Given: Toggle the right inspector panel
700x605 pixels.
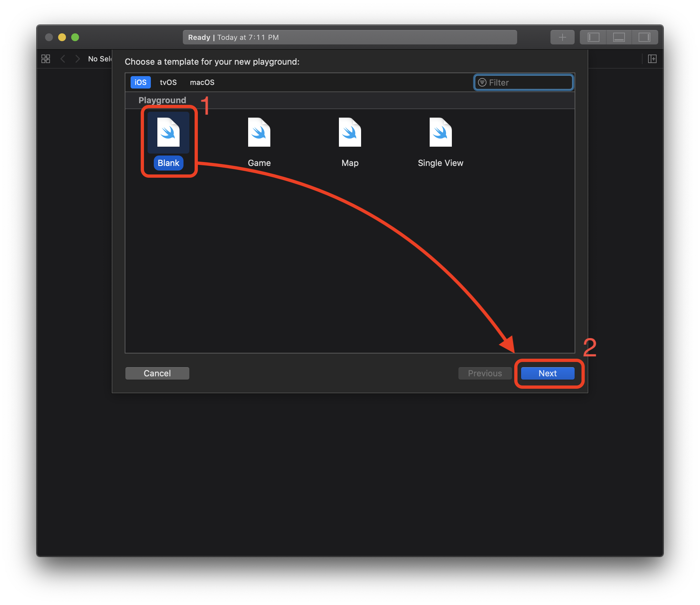Looking at the screenshot, I should [x=644, y=37].
